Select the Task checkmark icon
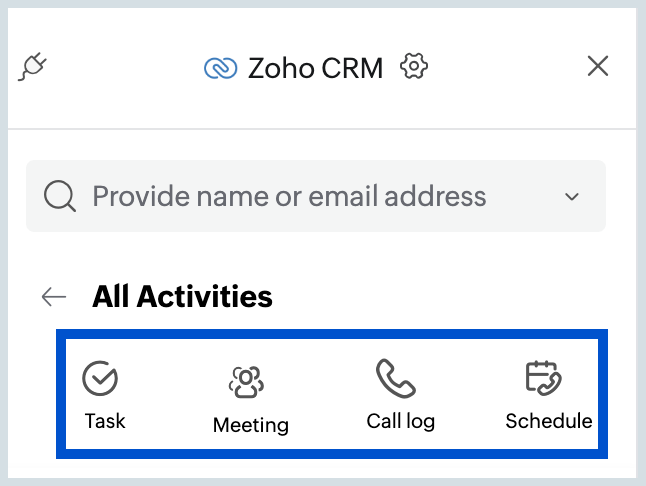 click(100, 378)
